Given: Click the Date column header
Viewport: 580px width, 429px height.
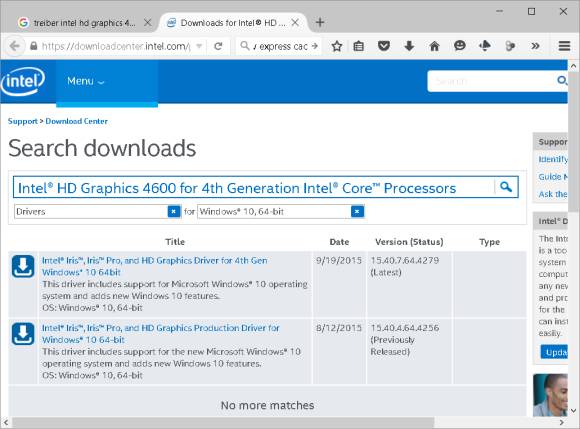Looking at the screenshot, I should [339, 242].
